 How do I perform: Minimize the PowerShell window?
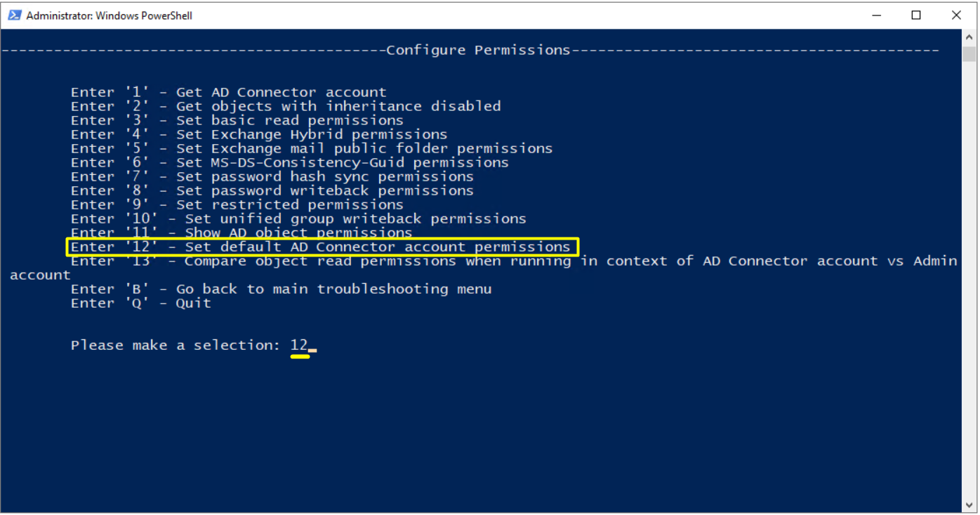click(x=877, y=15)
